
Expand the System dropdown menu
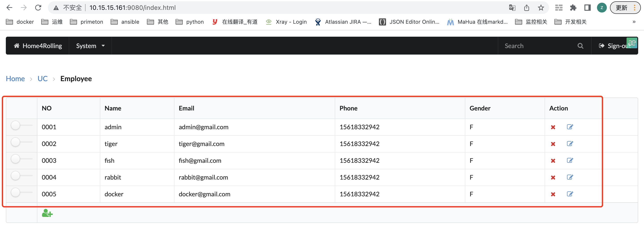pyautogui.click(x=90, y=46)
